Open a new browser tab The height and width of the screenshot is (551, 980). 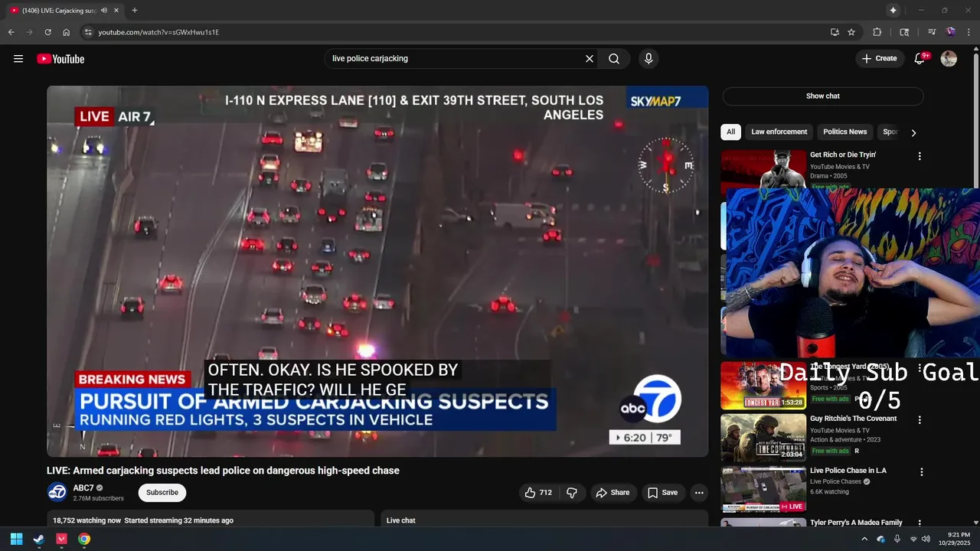(135, 11)
